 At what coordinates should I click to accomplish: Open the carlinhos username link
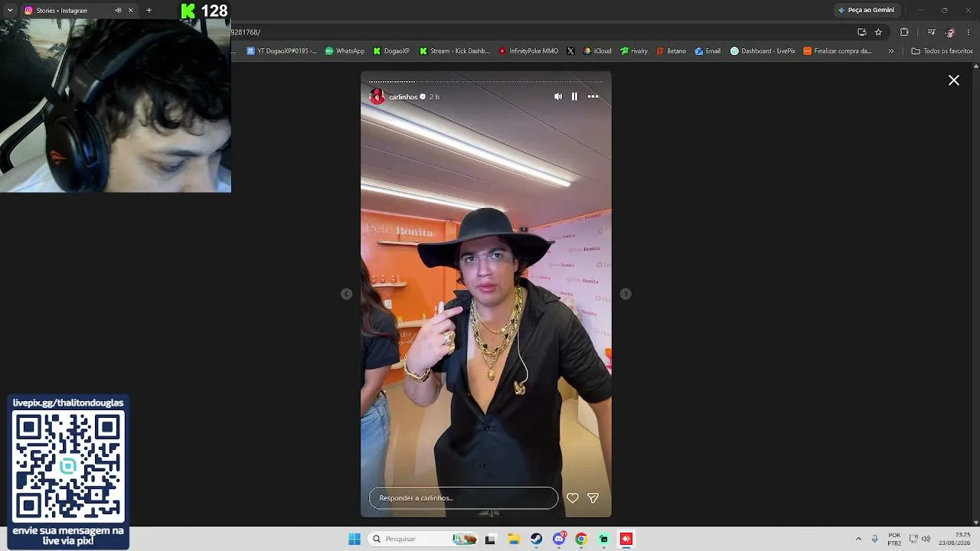point(403,97)
